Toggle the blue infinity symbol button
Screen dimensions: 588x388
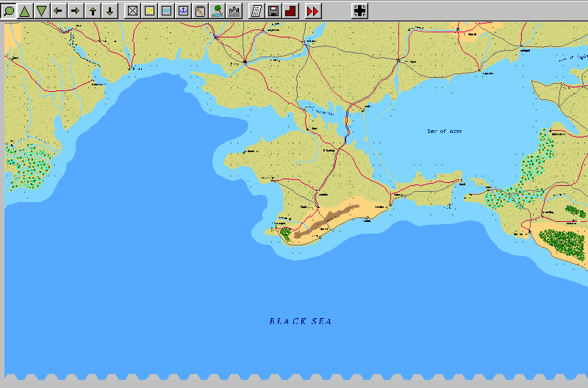coord(166,11)
